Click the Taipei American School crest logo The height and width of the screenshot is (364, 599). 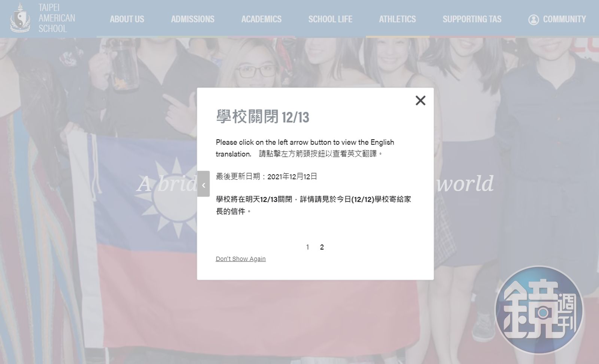coord(20,18)
